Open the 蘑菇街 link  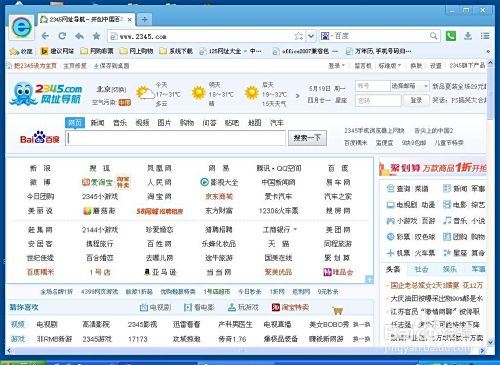(99, 211)
